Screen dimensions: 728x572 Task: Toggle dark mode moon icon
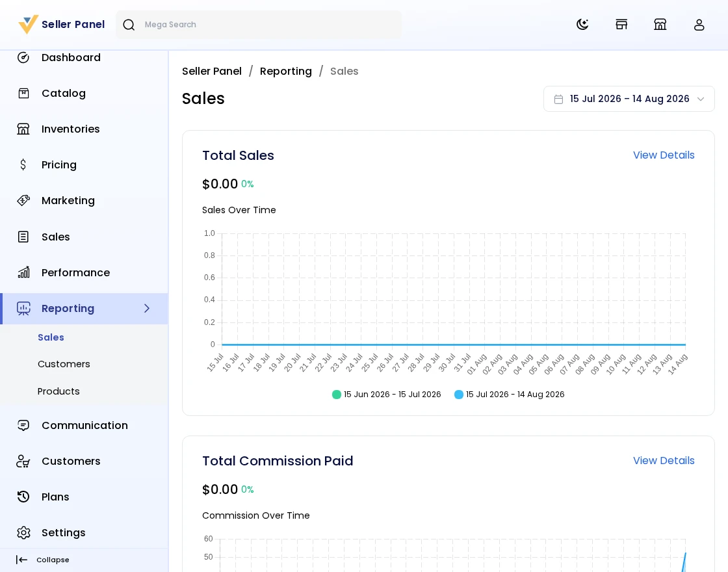[582, 24]
